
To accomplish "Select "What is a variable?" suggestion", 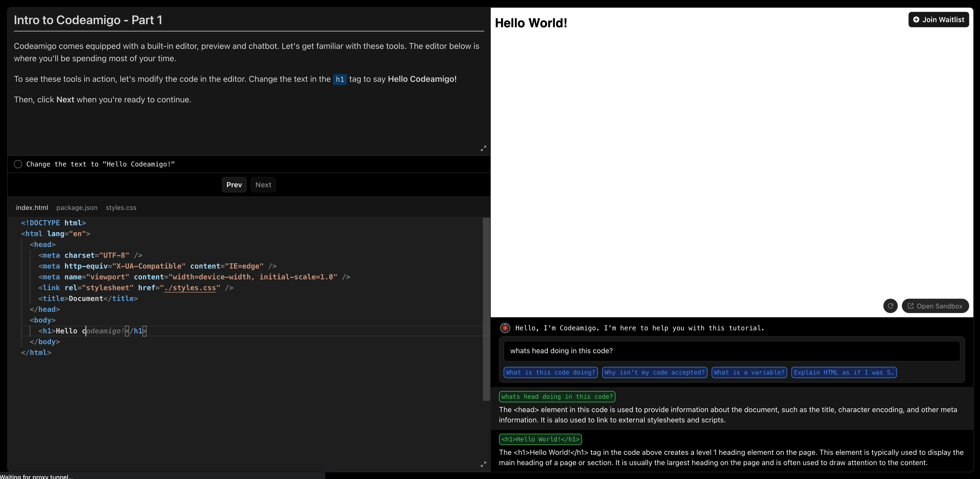I will click(749, 372).
